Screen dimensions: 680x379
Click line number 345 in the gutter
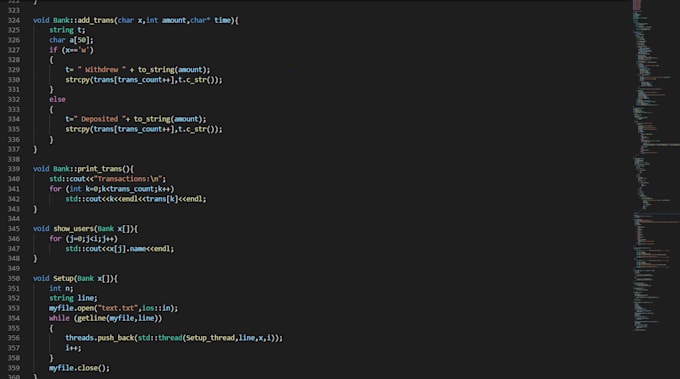click(14, 229)
